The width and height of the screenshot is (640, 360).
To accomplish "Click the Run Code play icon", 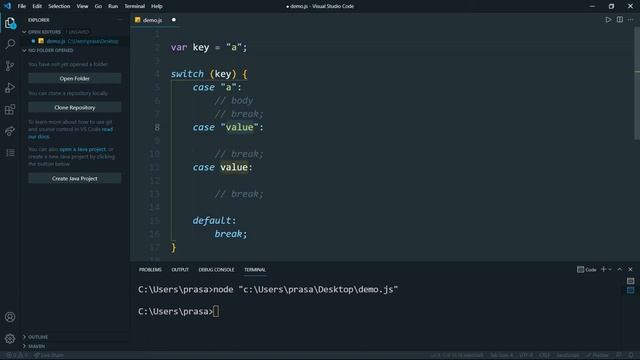I will tap(608, 20).
